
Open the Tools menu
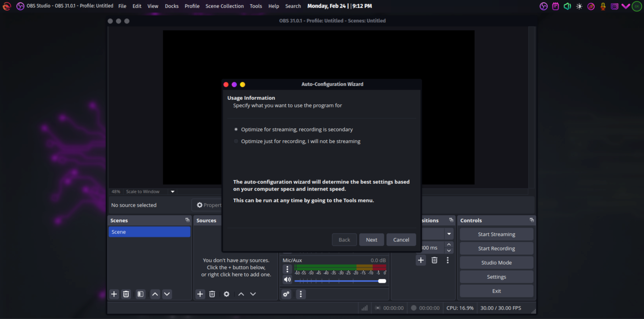255,6
